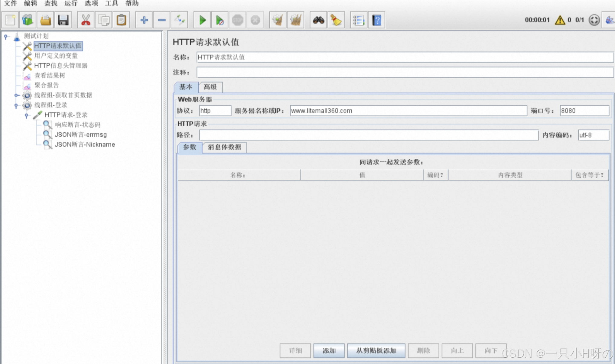Click Start no pauses button

[x=220, y=20]
